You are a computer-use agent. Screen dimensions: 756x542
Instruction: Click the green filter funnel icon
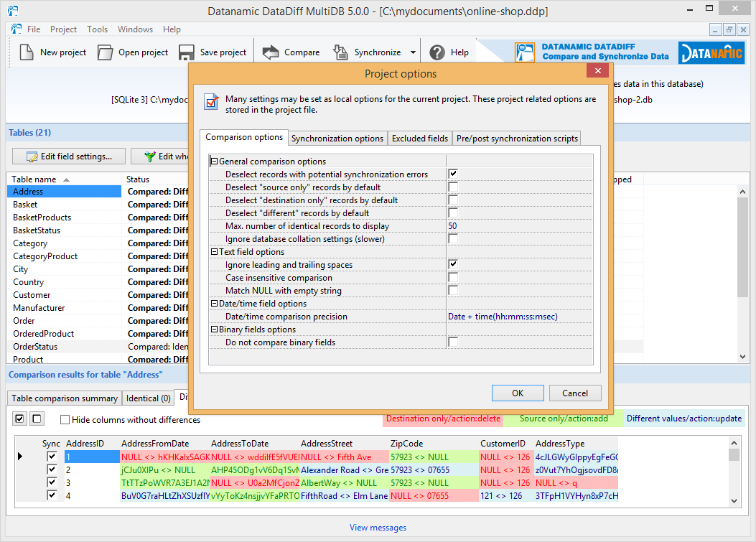coord(150,156)
